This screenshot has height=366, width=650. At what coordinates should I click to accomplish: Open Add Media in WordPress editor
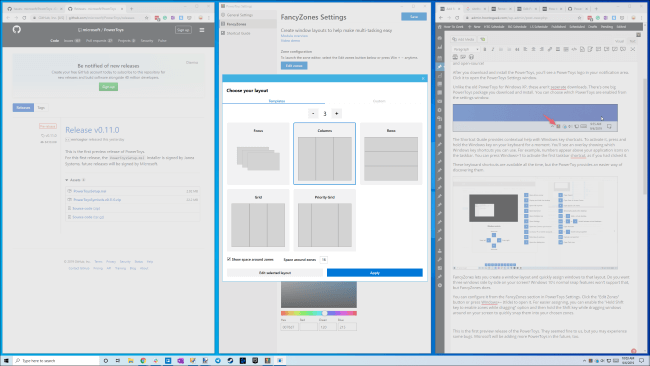click(x=463, y=39)
